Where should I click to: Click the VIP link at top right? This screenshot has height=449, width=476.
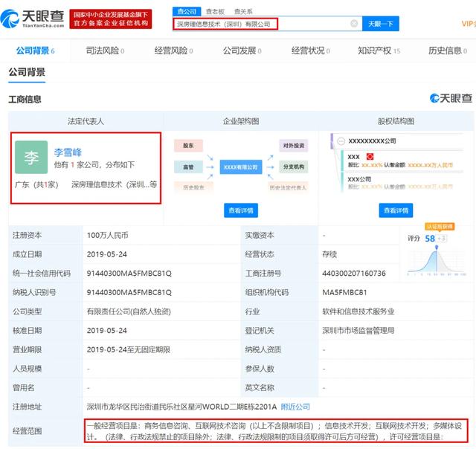[469, 24]
